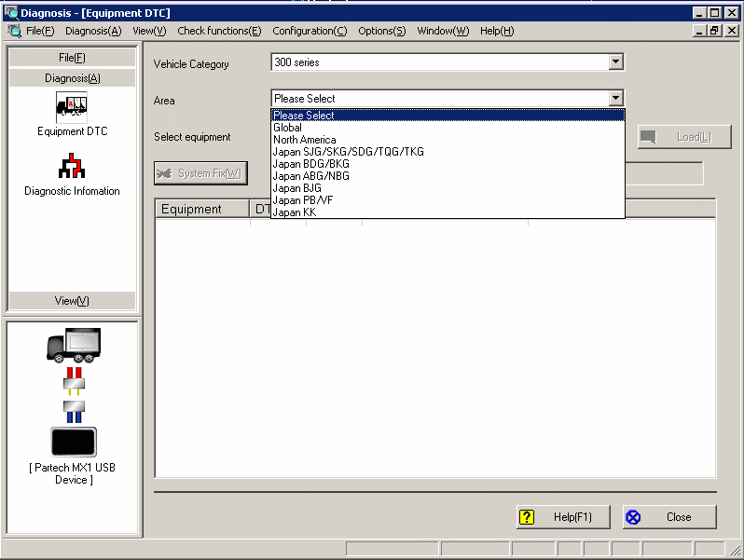This screenshot has width=744, height=560.
Task: Expand the Vehicle Category dropdown
Action: click(x=614, y=62)
